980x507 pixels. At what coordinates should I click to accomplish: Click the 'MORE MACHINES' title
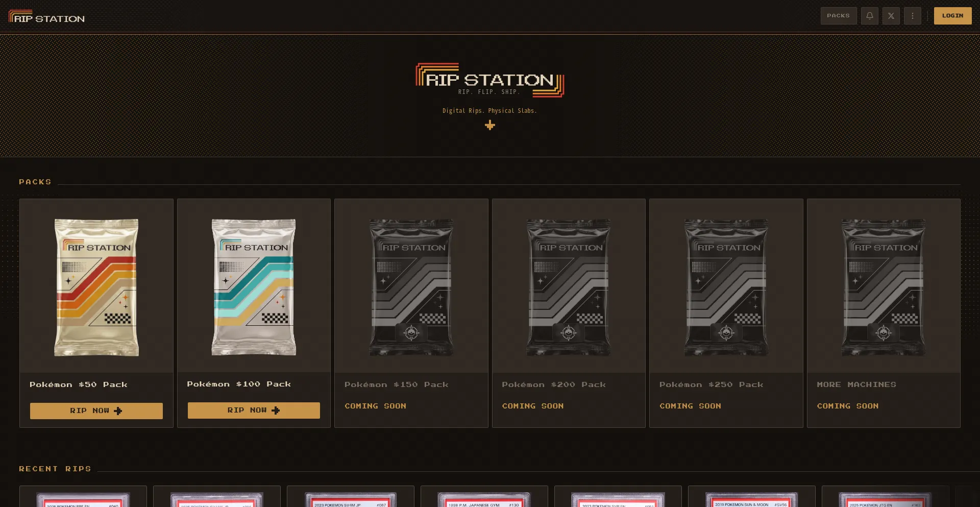pos(856,384)
